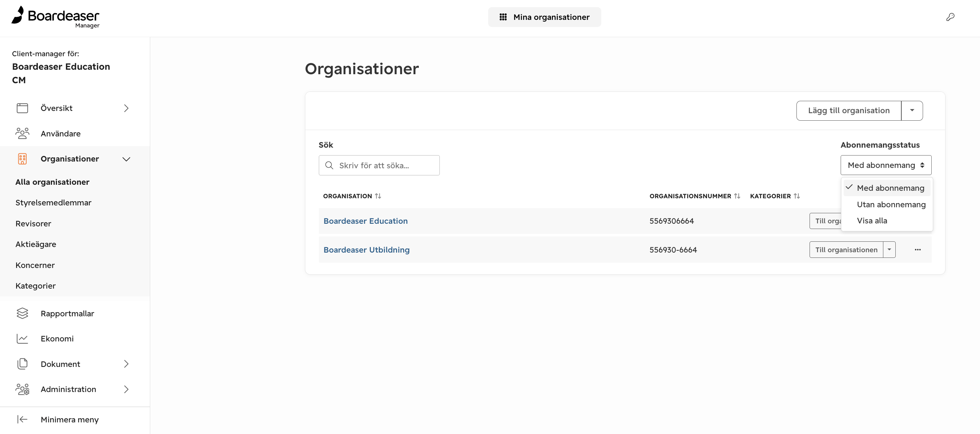Collapse the Organisationer submenu chevron
This screenshot has height=434, width=980.
126,159
